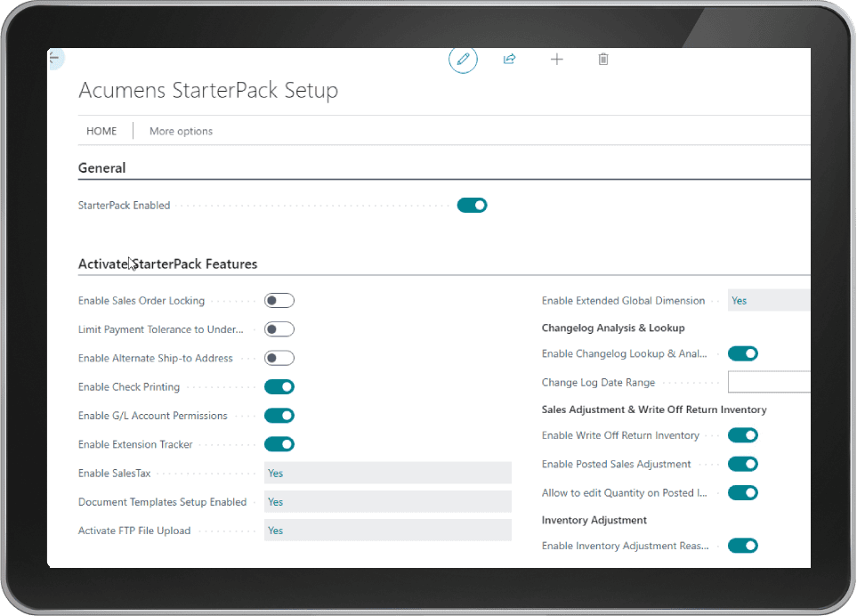
Task: Click the Acumens StarterPack Setup title
Action: click(208, 91)
